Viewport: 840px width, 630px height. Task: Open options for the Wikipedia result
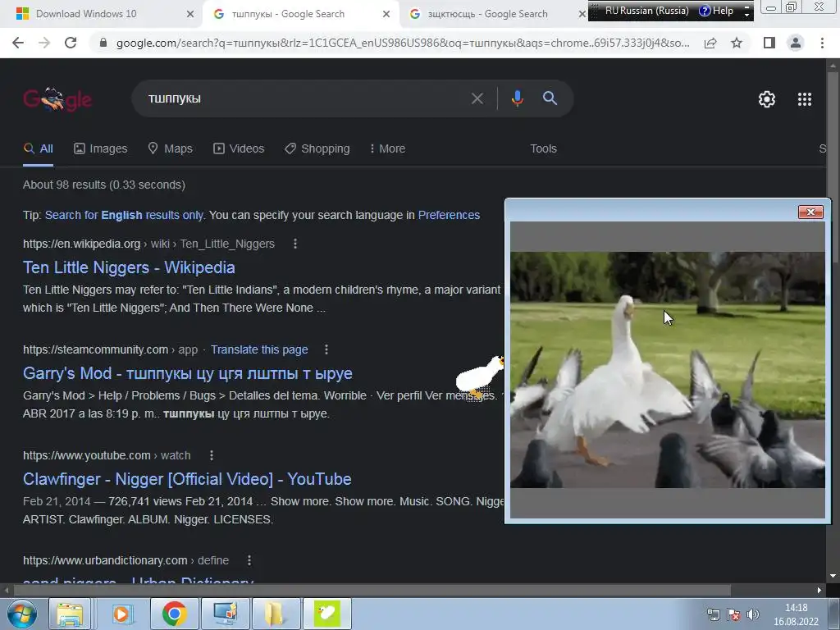click(x=295, y=244)
